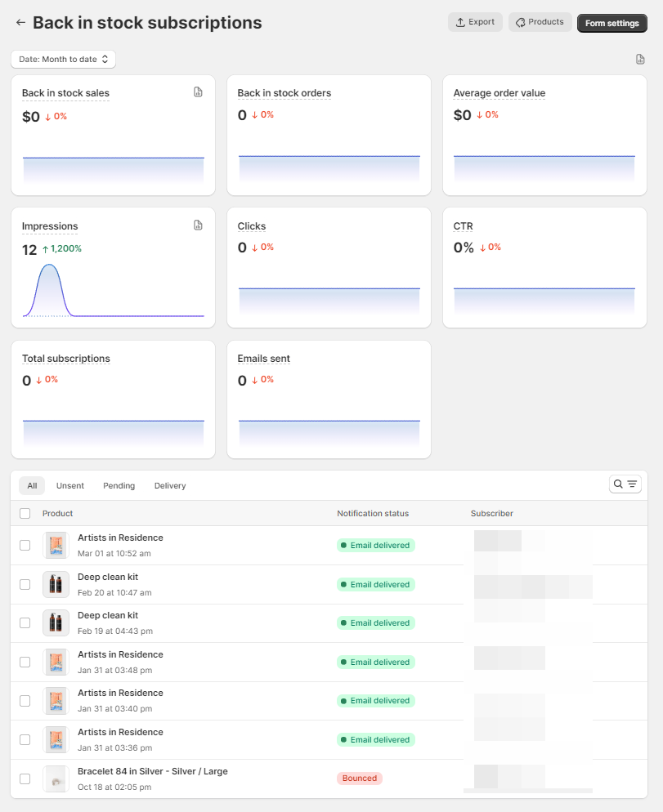The width and height of the screenshot is (663, 812).
Task: Open the Date: Month to date dropdown
Action: coord(63,59)
